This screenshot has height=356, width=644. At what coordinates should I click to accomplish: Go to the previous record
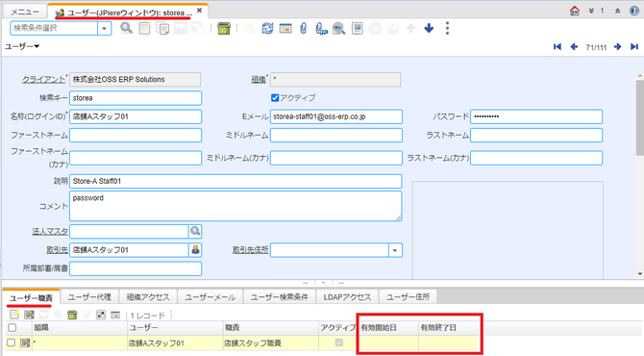tap(574, 47)
